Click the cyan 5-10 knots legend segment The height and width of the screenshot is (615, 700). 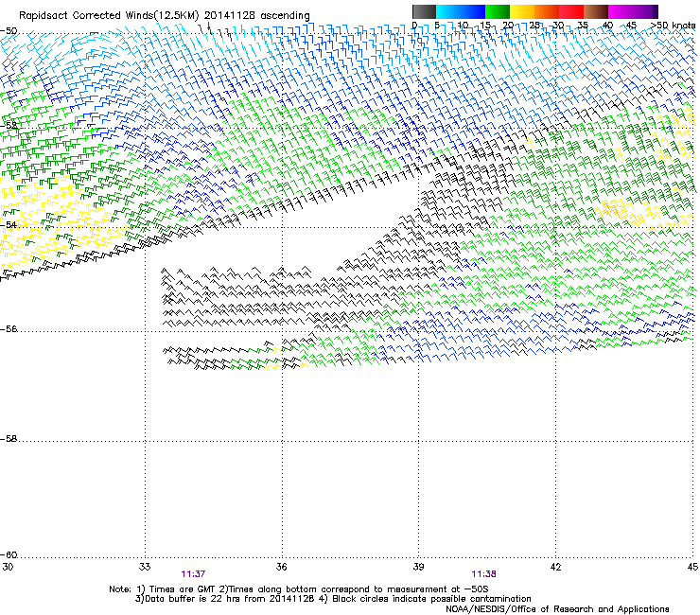coord(448,11)
